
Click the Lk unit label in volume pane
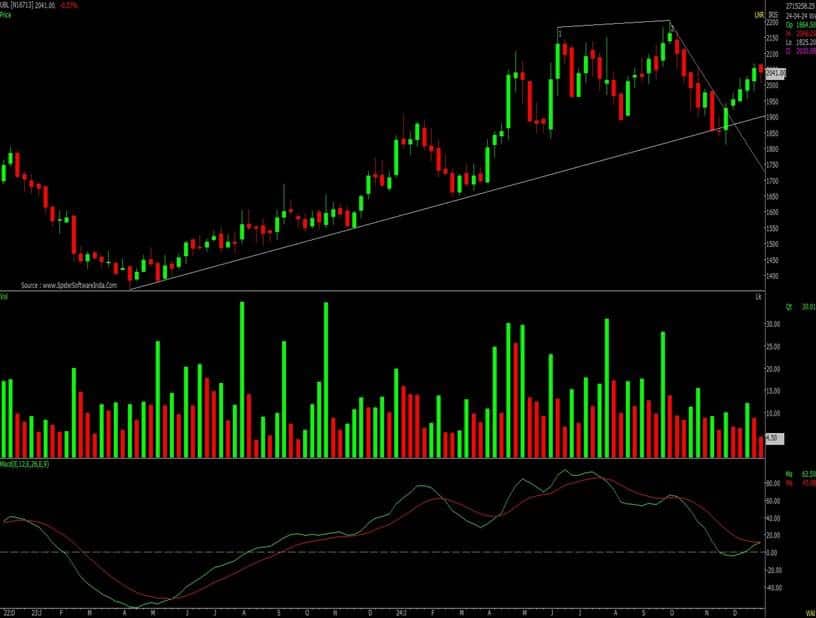point(759,297)
